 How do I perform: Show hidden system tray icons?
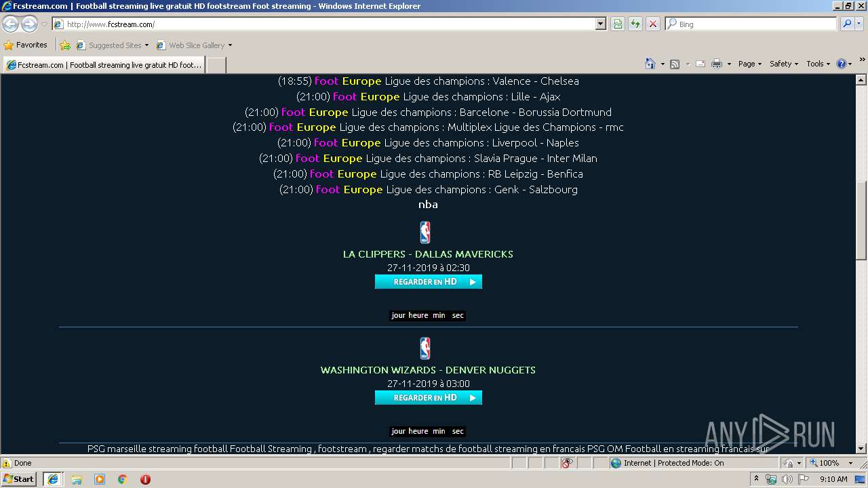(757, 479)
